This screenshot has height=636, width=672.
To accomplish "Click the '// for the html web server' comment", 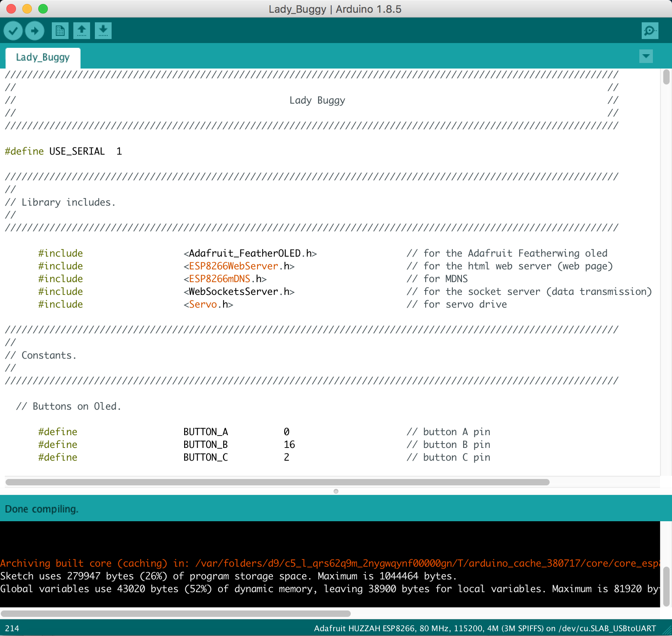I will click(x=509, y=266).
